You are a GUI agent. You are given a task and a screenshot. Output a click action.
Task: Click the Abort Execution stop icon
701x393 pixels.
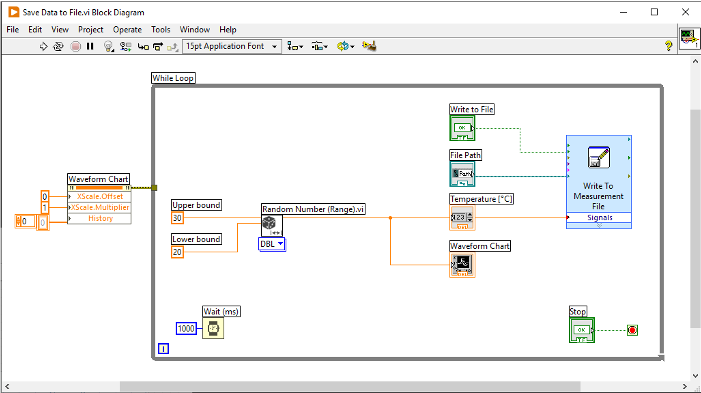[76, 46]
